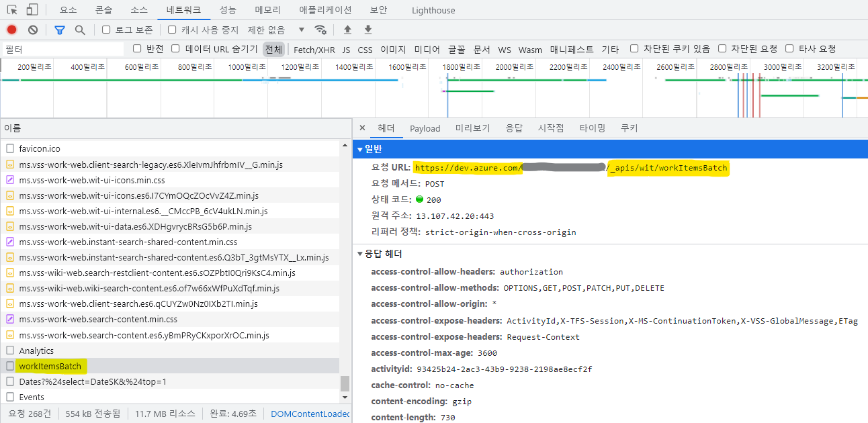This screenshot has height=423, width=868.
Task: Select the workItemsBatch request
Action: tap(50, 366)
